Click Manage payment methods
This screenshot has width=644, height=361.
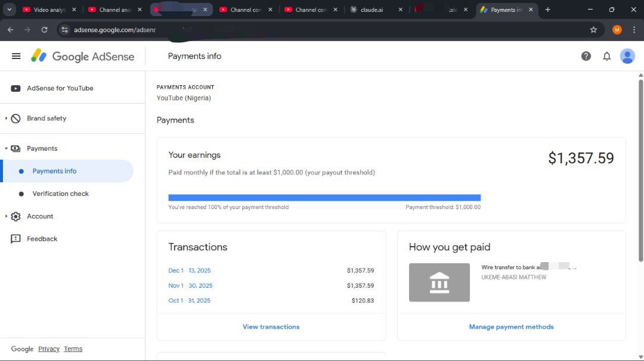tap(512, 327)
